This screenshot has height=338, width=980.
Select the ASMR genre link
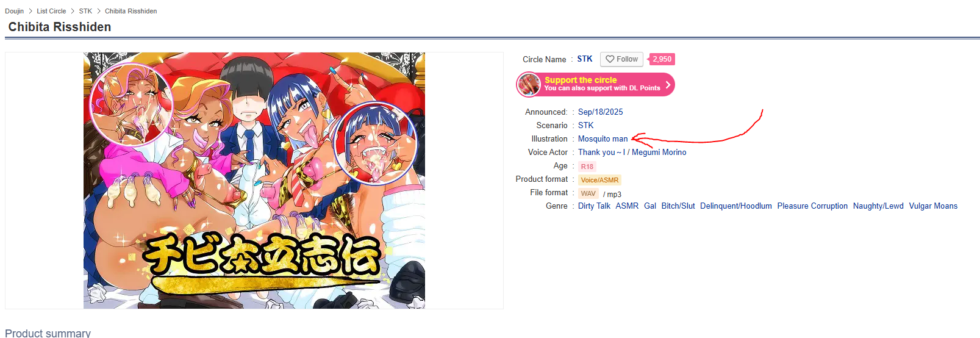pyautogui.click(x=627, y=206)
